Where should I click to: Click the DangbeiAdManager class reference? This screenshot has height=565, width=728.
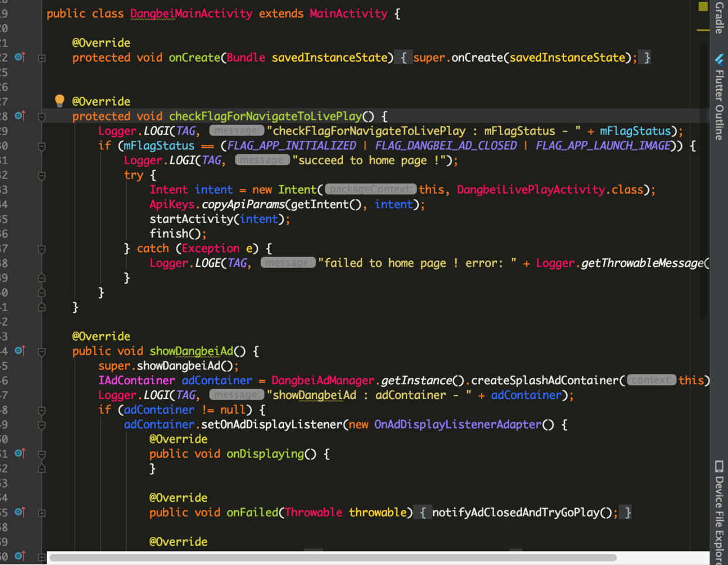323,380
